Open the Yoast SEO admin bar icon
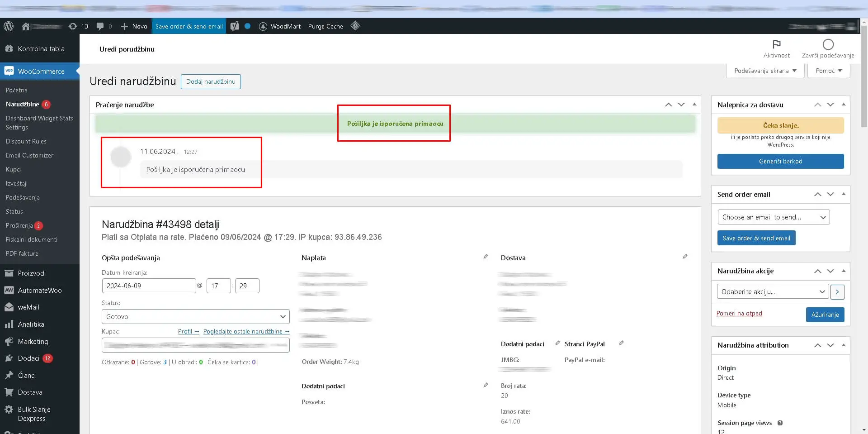 (234, 26)
